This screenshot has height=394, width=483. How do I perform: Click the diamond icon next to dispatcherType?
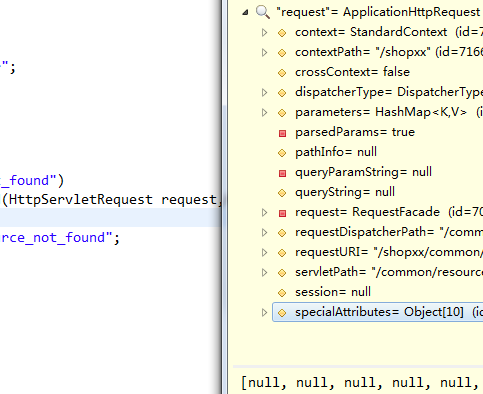tap(282, 93)
